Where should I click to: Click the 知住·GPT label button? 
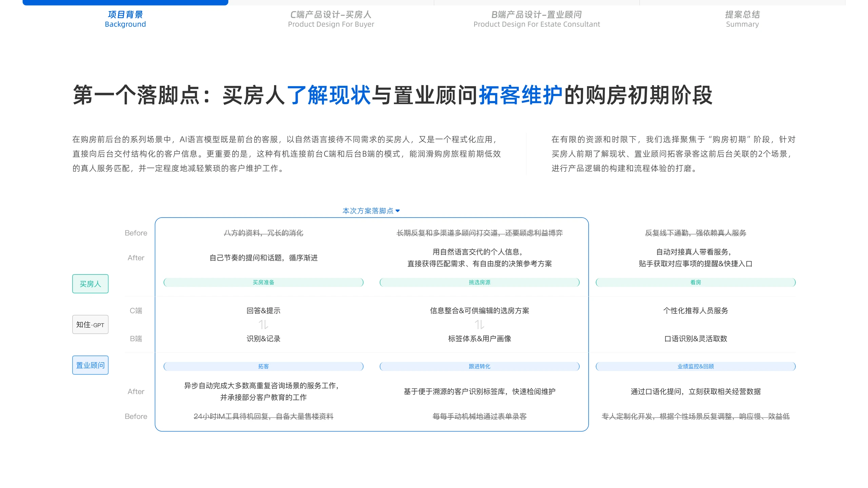(x=90, y=325)
